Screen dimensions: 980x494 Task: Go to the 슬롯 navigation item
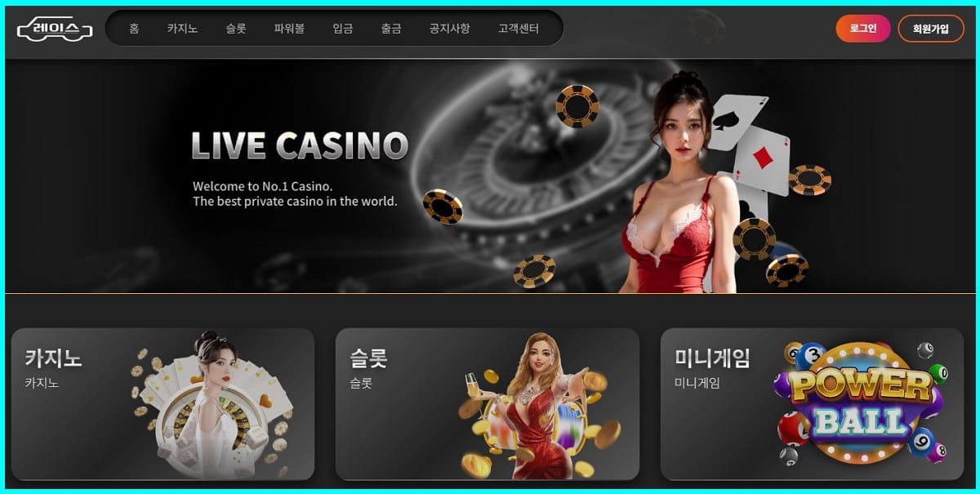236,29
